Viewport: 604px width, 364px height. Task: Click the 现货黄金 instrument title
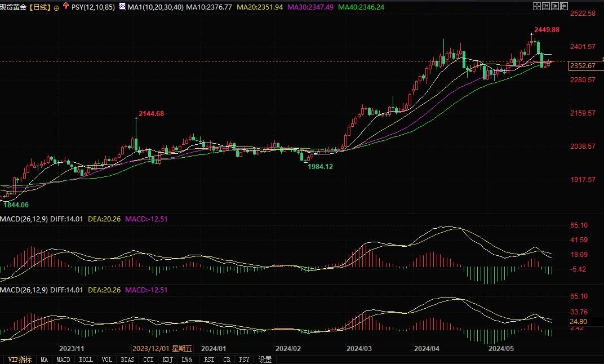(x=14, y=7)
